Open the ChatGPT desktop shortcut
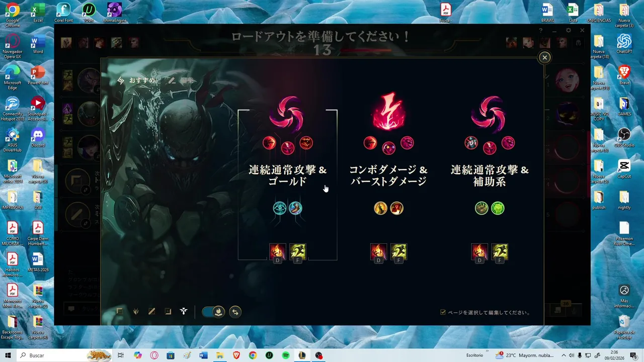This screenshot has height=362, width=644. tap(624, 44)
